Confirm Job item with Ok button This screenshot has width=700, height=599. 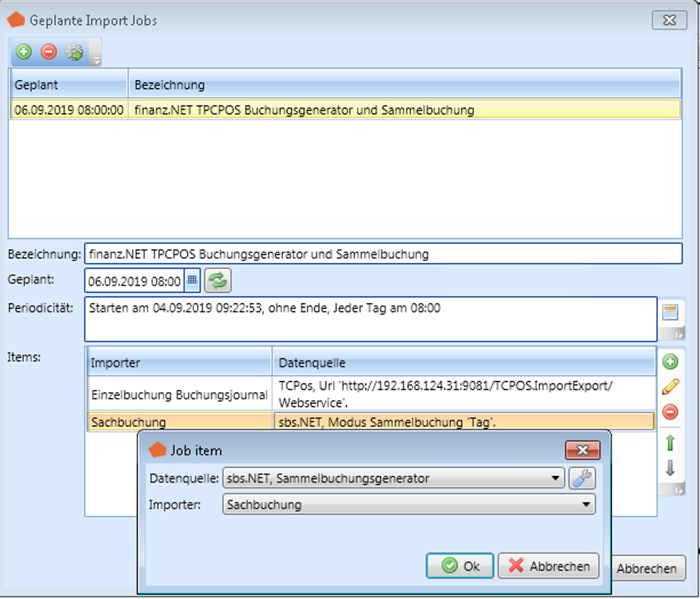click(x=460, y=566)
